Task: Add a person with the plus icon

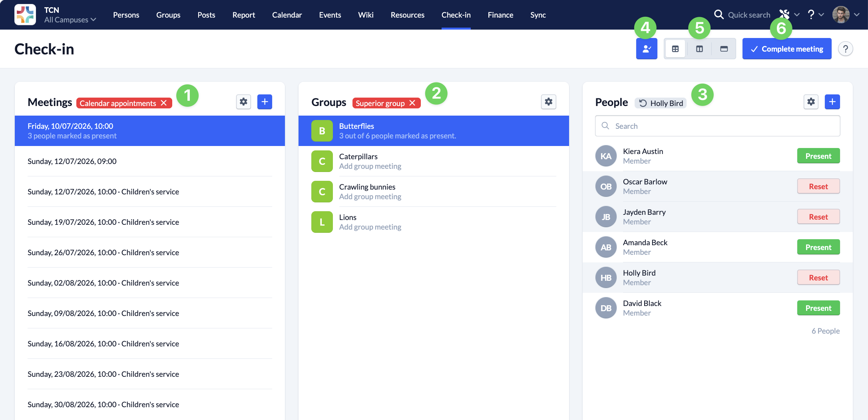Action: 832,102
